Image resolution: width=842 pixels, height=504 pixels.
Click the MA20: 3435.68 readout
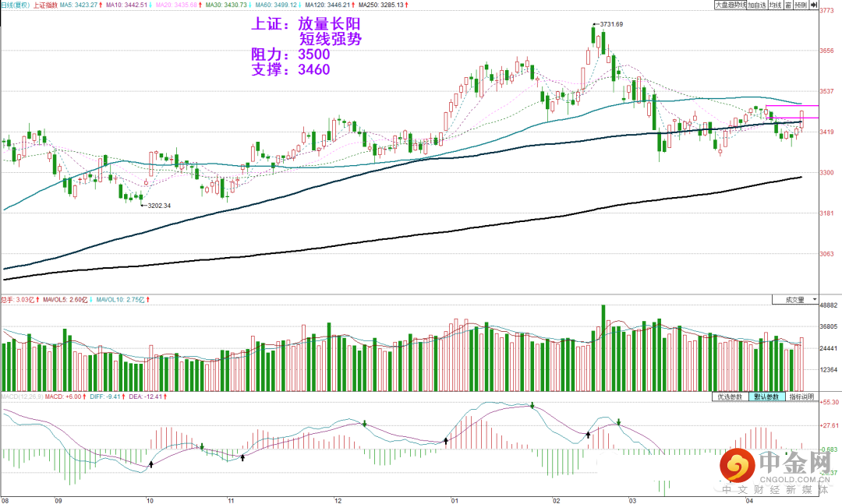pos(179,5)
